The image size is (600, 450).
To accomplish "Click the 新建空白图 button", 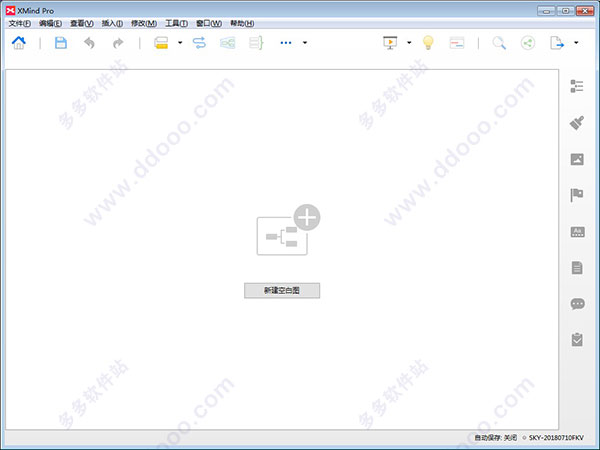I will [x=282, y=290].
